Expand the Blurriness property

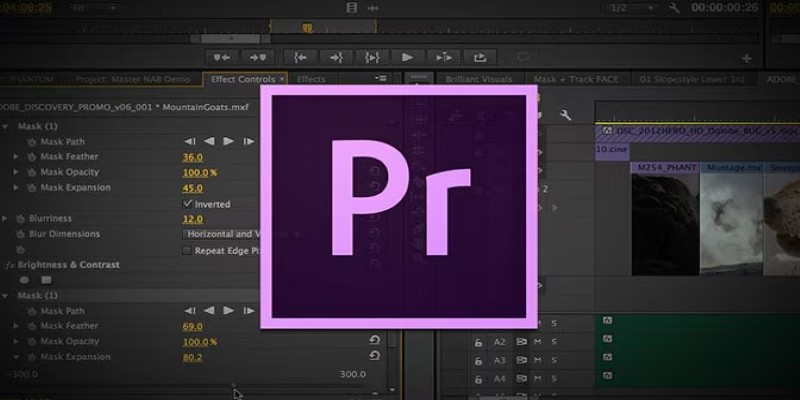pos(5,218)
